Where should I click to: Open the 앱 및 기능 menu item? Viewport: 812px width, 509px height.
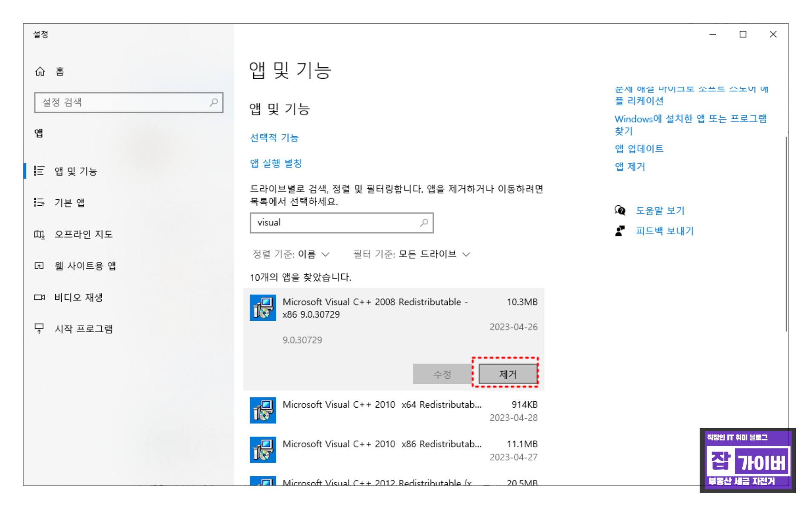[x=129, y=171]
